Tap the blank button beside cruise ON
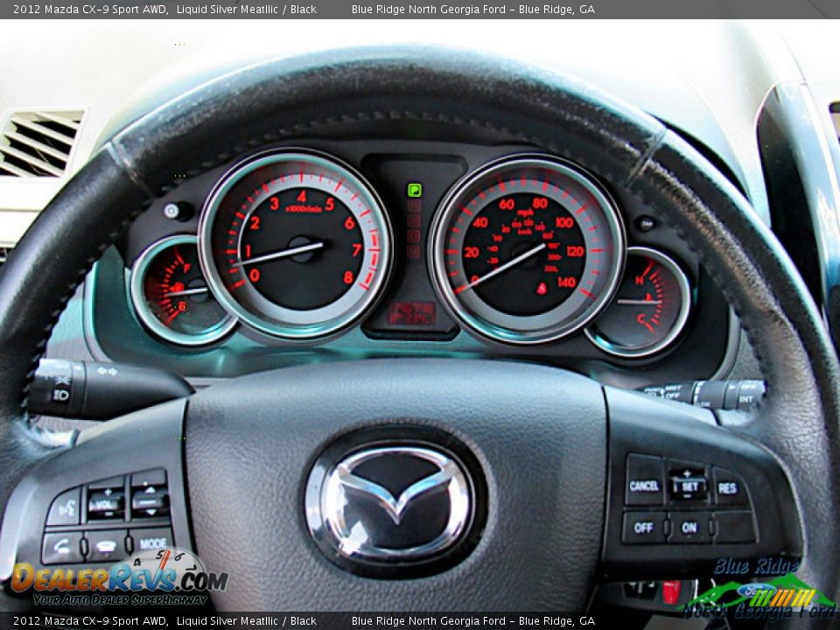 (735, 528)
